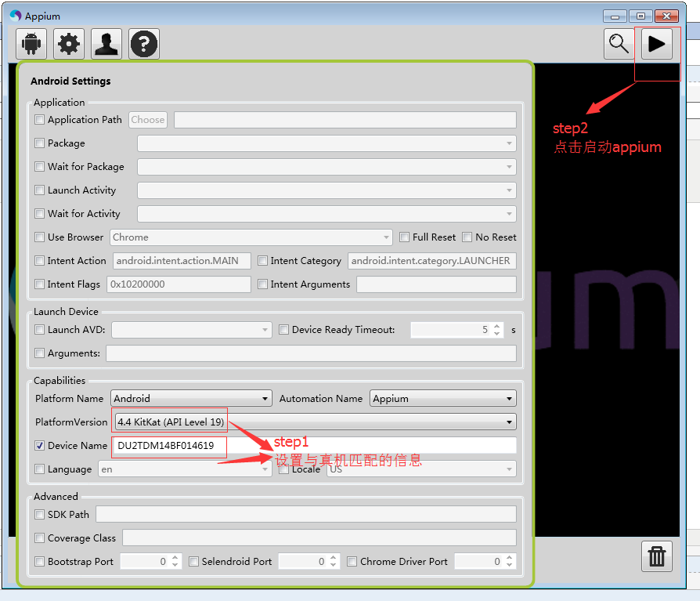The height and width of the screenshot is (601, 700).
Task: Open the Wait for Activity dropdown
Action: (327, 214)
